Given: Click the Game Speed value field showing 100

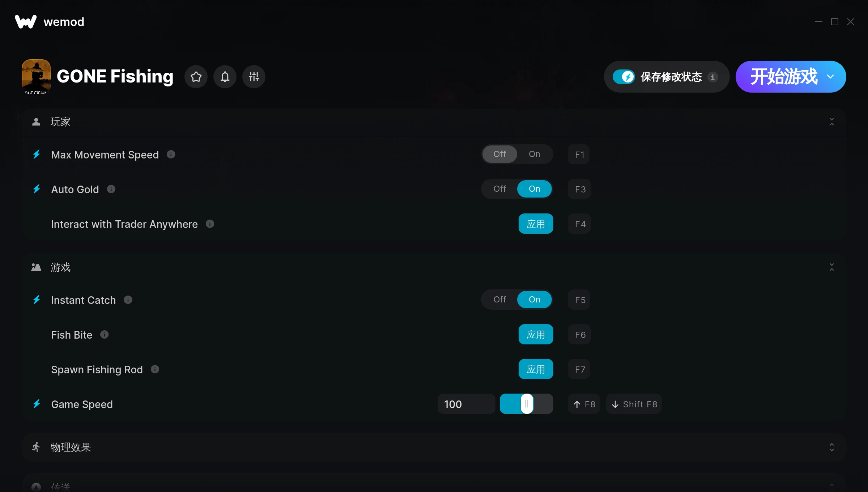Looking at the screenshot, I should coord(466,404).
